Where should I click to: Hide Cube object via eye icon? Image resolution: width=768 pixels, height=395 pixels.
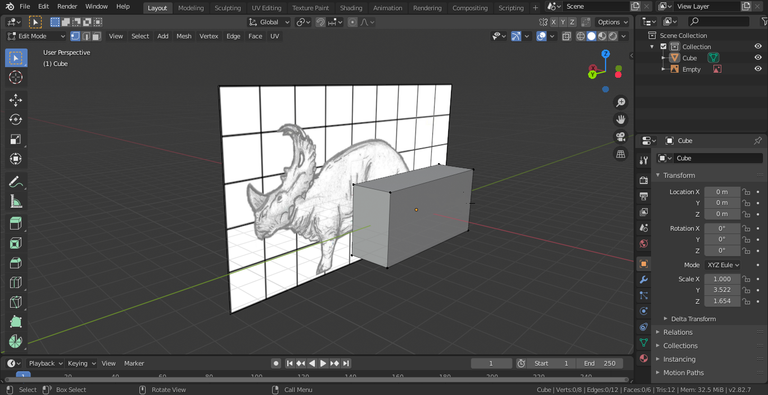758,58
